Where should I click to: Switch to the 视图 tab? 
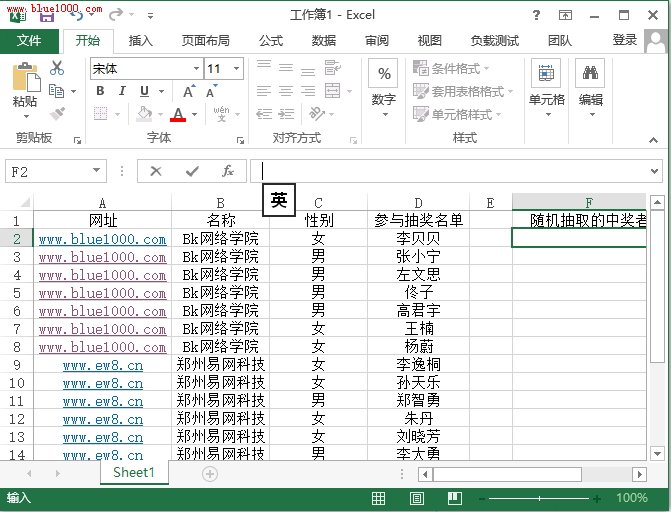click(429, 41)
